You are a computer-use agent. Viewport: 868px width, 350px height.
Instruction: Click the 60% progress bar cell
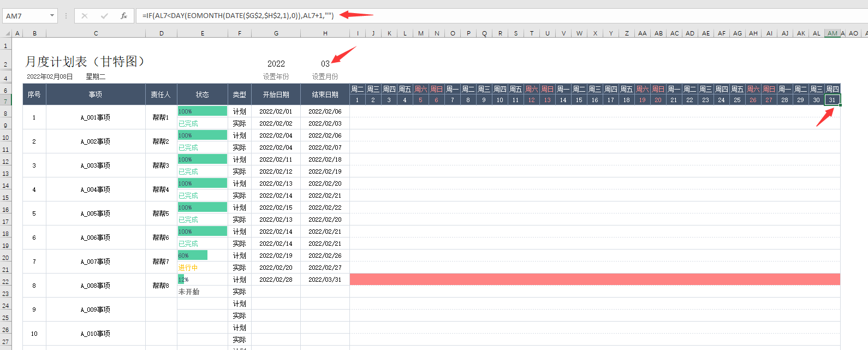(203, 256)
